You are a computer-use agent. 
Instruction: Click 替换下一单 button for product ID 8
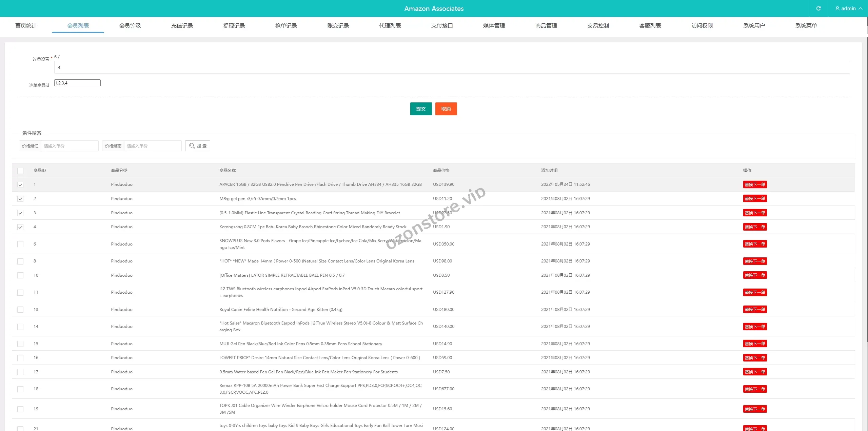tap(755, 261)
